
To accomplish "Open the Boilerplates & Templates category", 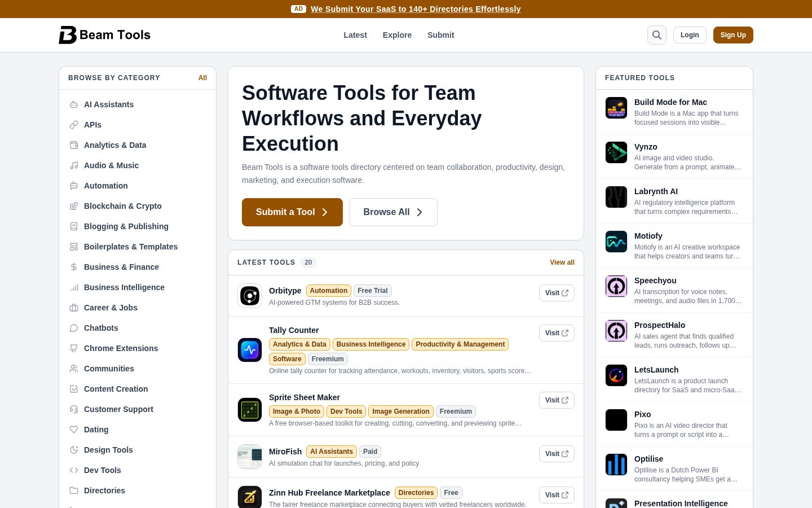I will pos(131,247).
